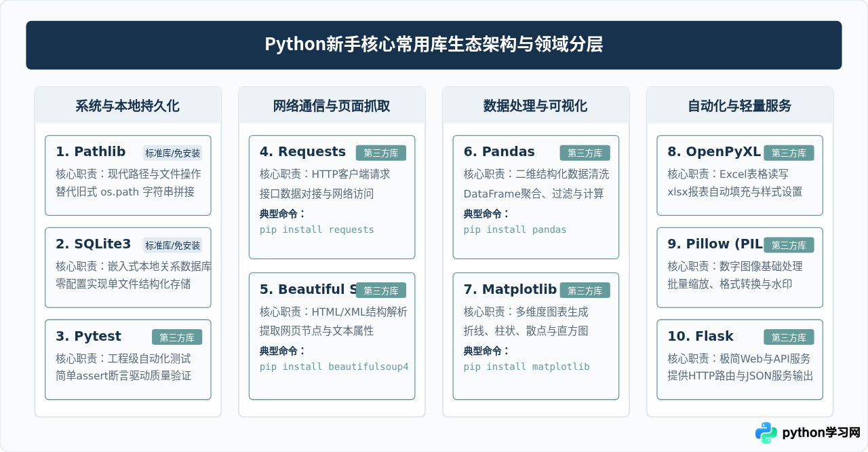Select the 系统与本地持久化 column header
The image size is (868, 452).
click(127, 106)
